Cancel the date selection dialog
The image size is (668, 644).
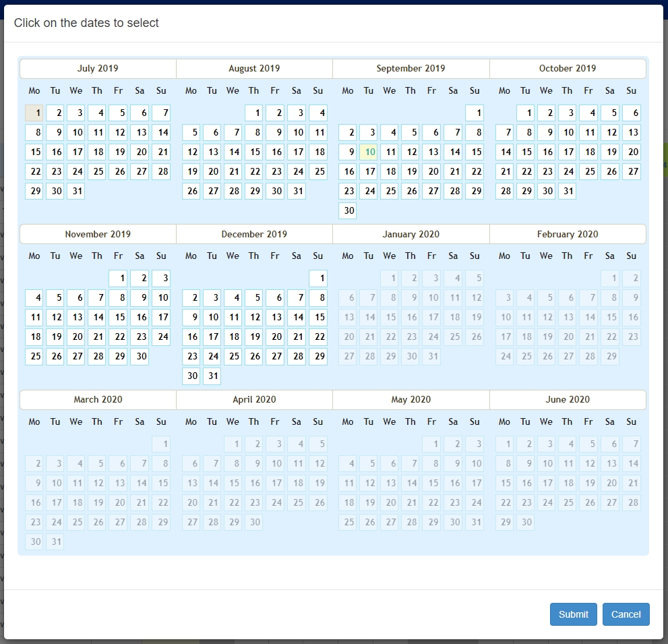(x=626, y=614)
